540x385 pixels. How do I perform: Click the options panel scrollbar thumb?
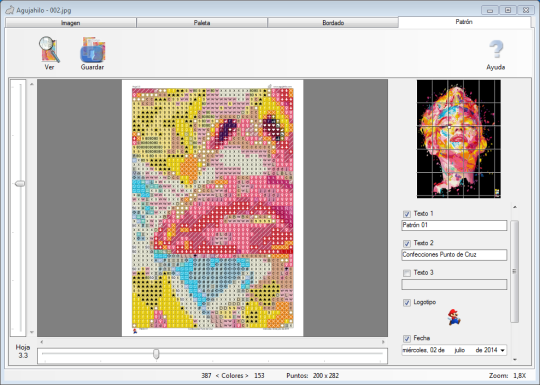pos(515,271)
